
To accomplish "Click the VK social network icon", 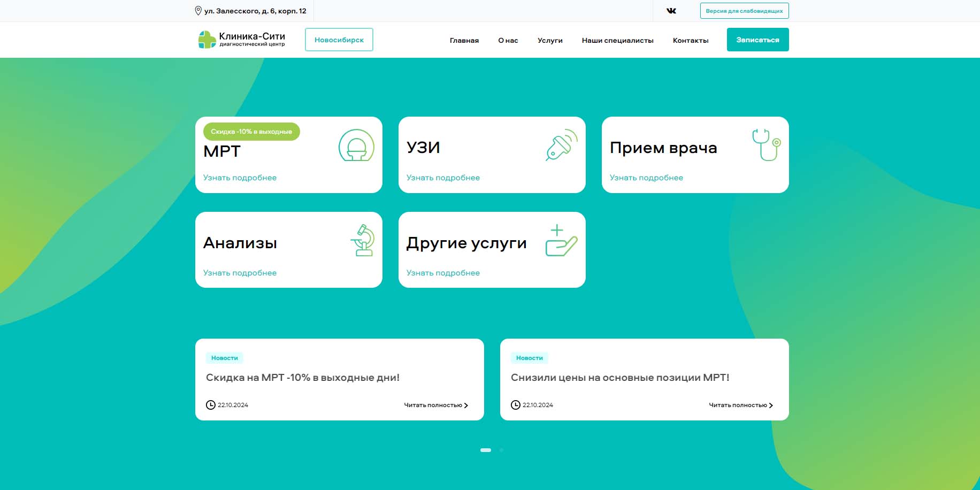I will (671, 11).
